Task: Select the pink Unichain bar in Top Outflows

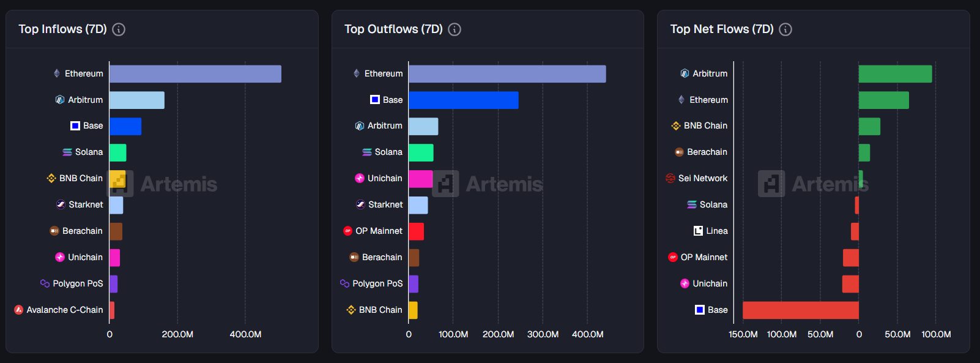Action: coord(421,179)
